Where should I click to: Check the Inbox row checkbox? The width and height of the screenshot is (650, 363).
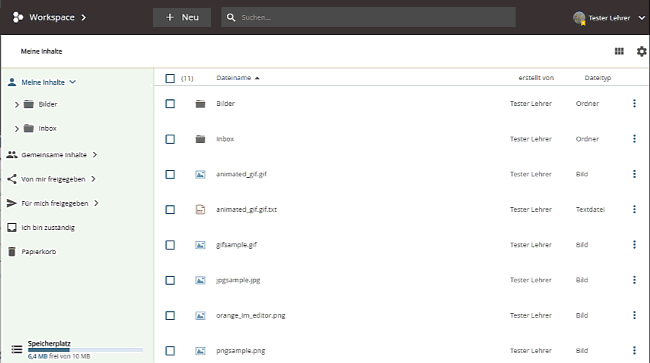(x=170, y=139)
